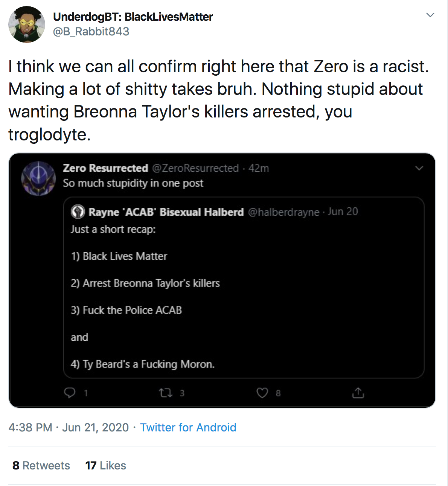Click the embedded quoted tweet screenshot
This screenshot has width=448, height=486.
coord(222,280)
